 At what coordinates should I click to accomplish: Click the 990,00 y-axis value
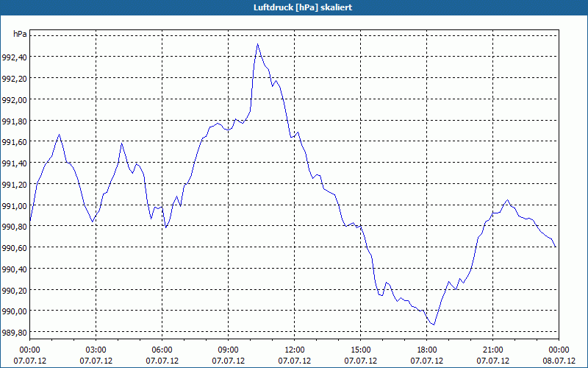click(15, 311)
